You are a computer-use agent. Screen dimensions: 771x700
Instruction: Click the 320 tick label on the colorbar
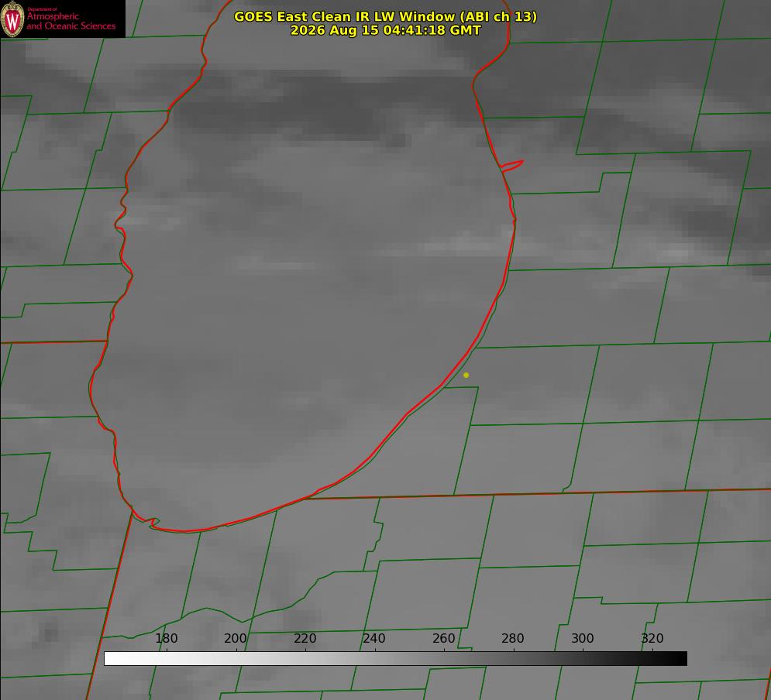pyautogui.click(x=652, y=638)
